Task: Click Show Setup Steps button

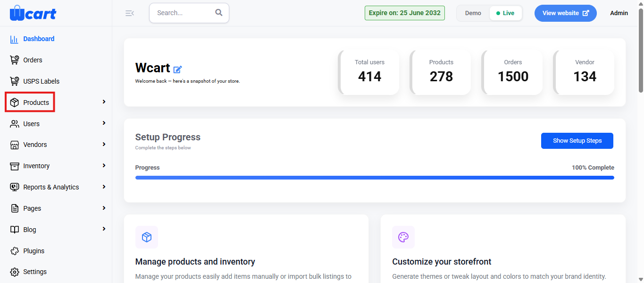Action: [577, 141]
